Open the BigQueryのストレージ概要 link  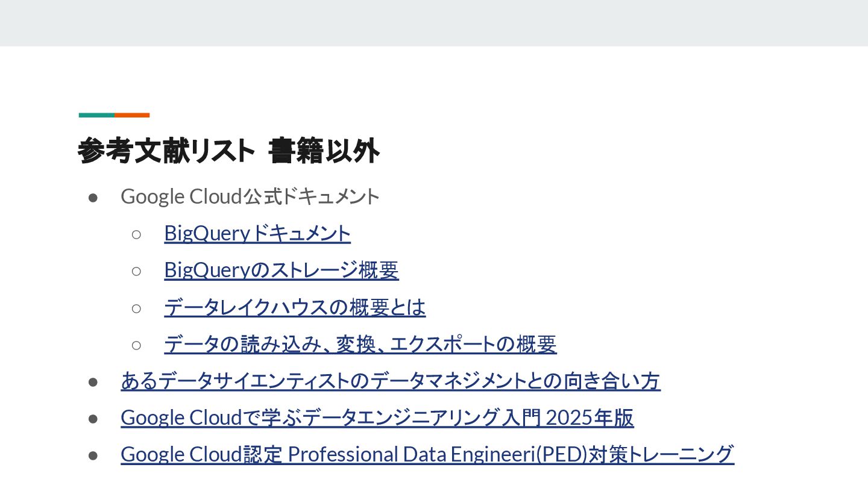(281, 270)
